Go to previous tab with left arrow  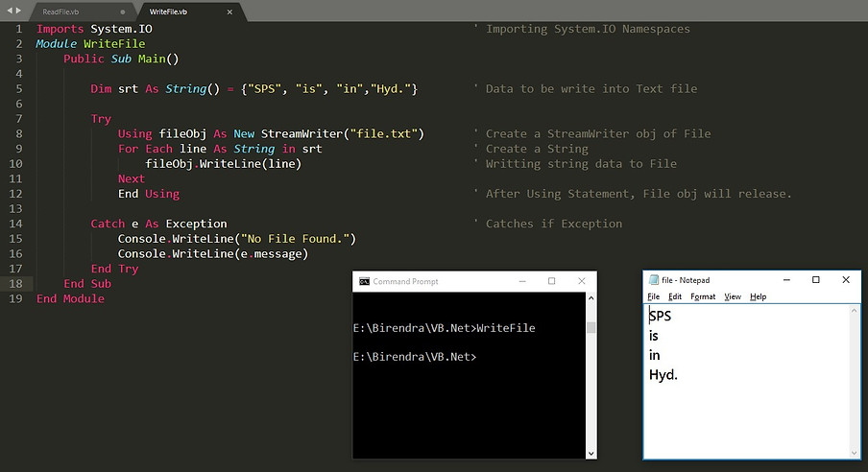tap(9, 10)
